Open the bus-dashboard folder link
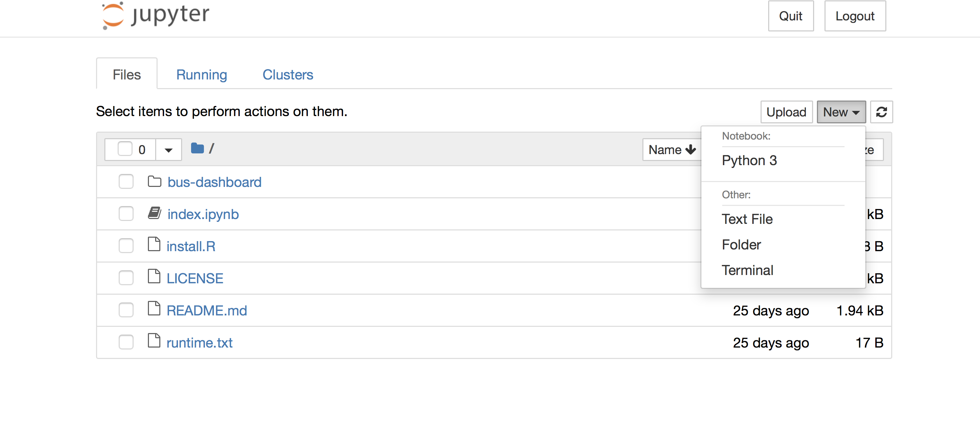Viewport: 980px width, 436px height. 215,181
